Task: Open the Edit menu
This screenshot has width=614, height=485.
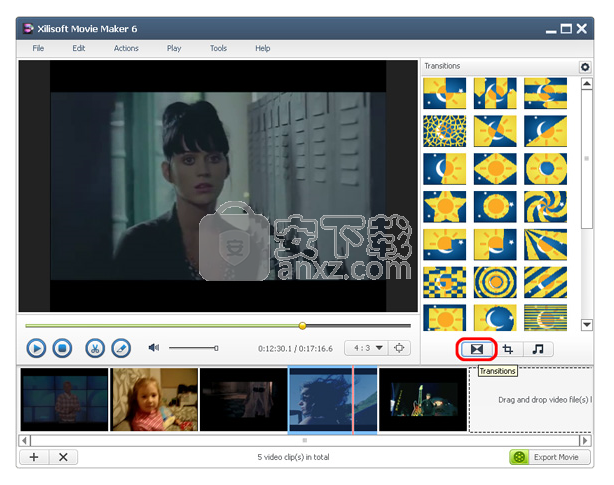Action: pos(78,48)
